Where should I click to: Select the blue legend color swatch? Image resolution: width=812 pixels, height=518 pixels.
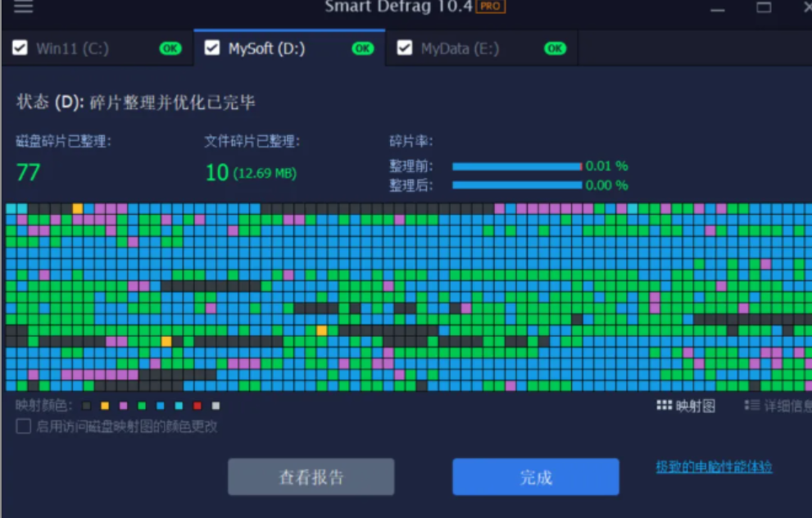(160, 406)
